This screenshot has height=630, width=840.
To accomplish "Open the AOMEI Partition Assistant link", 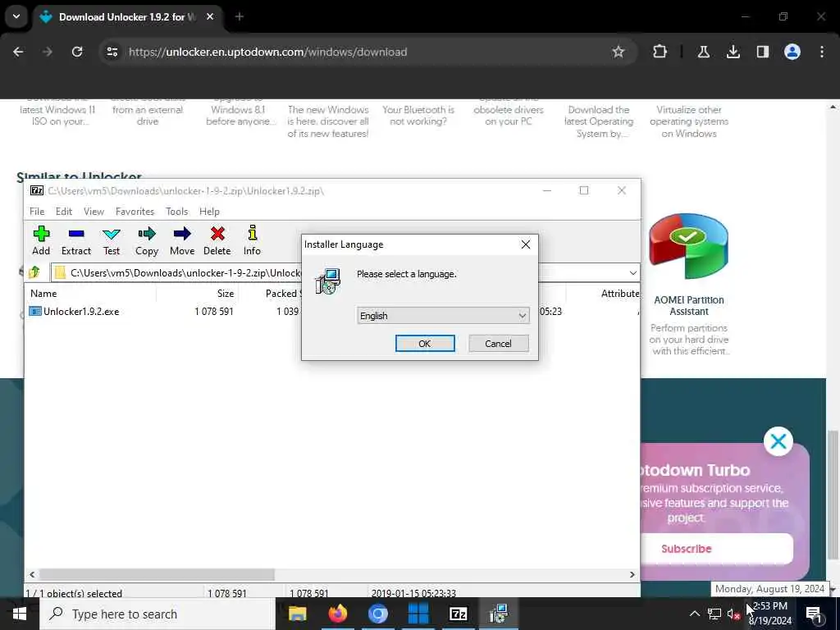I will [x=689, y=306].
